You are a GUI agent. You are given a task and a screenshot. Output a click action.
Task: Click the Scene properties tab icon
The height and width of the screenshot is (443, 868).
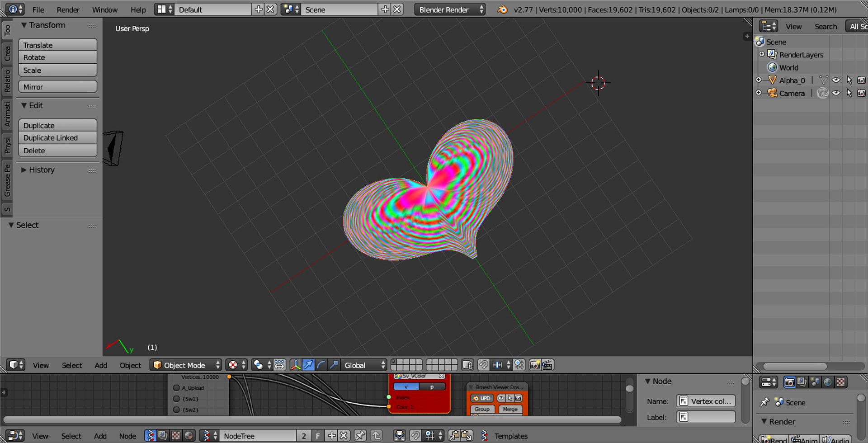815,382
